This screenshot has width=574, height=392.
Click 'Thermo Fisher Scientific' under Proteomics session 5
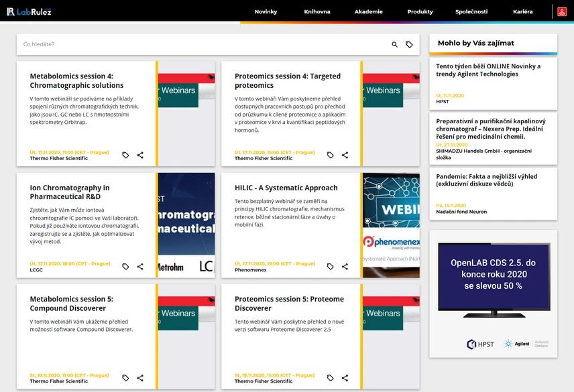point(264,381)
